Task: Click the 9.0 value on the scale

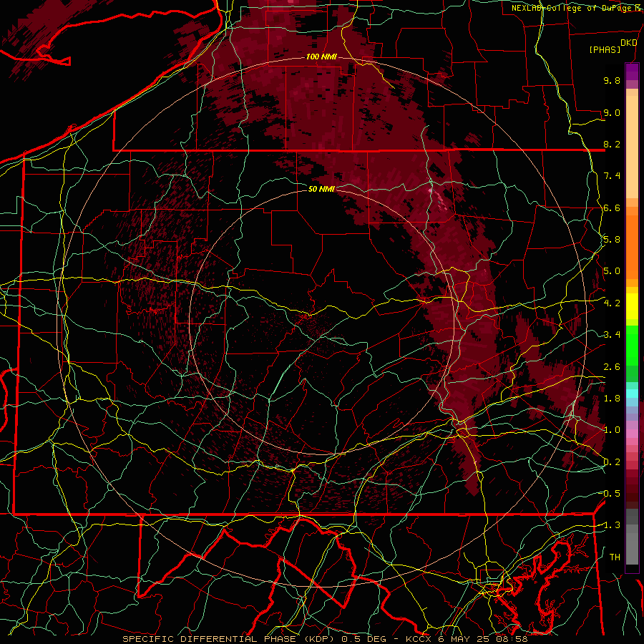Action: pos(612,112)
